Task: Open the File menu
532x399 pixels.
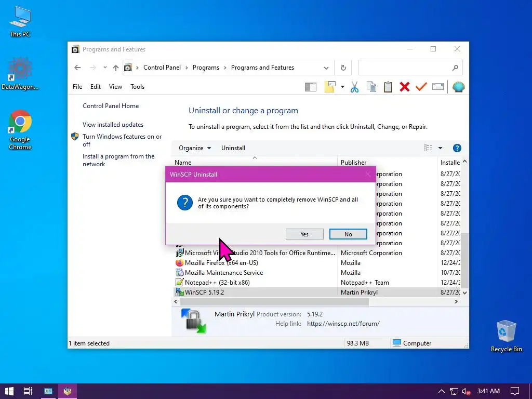Action: pyautogui.click(x=77, y=87)
